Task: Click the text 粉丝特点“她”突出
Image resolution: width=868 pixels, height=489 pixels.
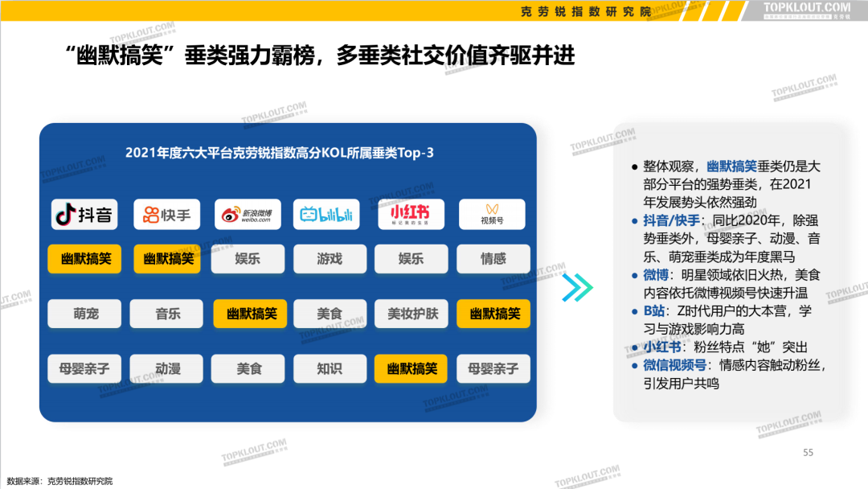Action: point(751,347)
